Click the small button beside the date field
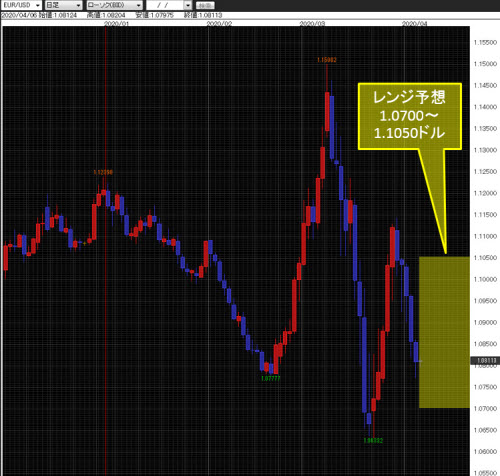This screenshot has height=476, width=500. (205, 5)
